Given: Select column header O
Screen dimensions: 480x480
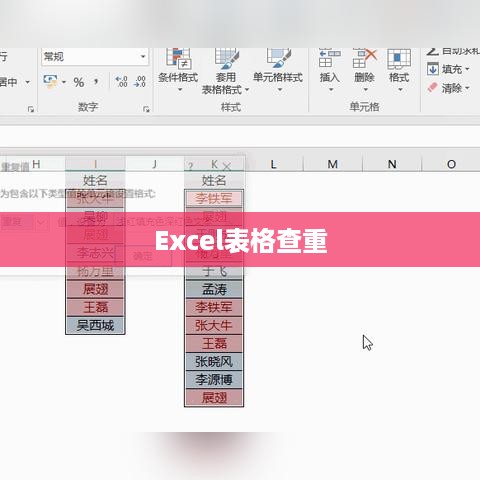Looking at the screenshot, I should [x=451, y=164].
